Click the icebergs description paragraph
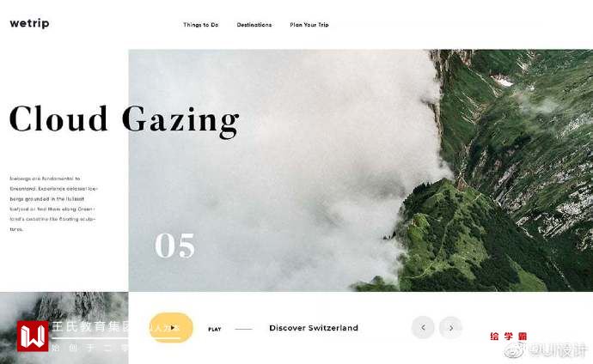593x364 pixels. click(52, 203)
